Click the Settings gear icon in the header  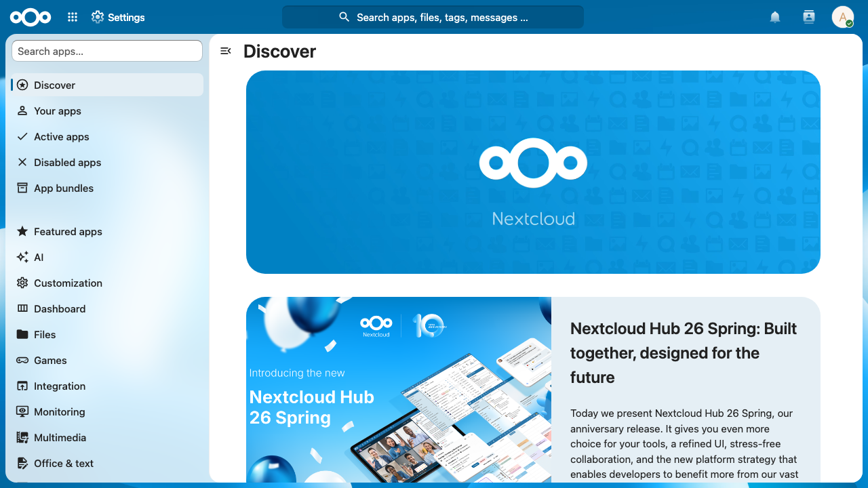click(98, 17)
